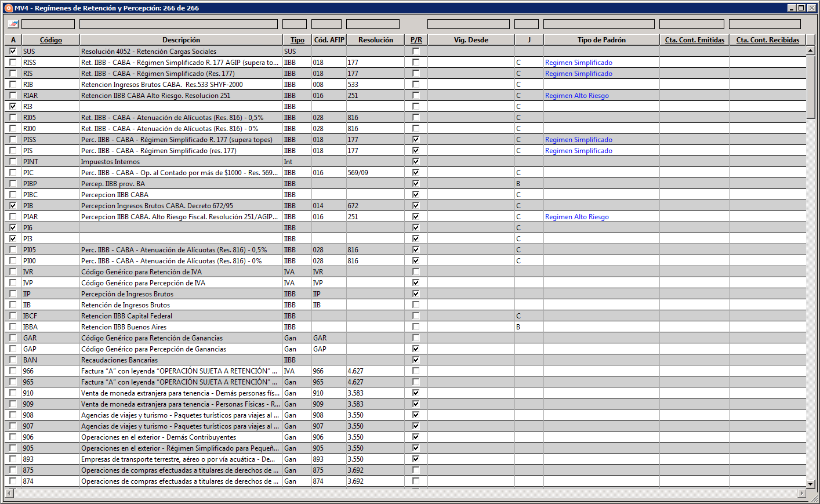Toggle the A checkbox for the RISS row
820x504 pixels.
pyautogui.click(x=13, y=62)
